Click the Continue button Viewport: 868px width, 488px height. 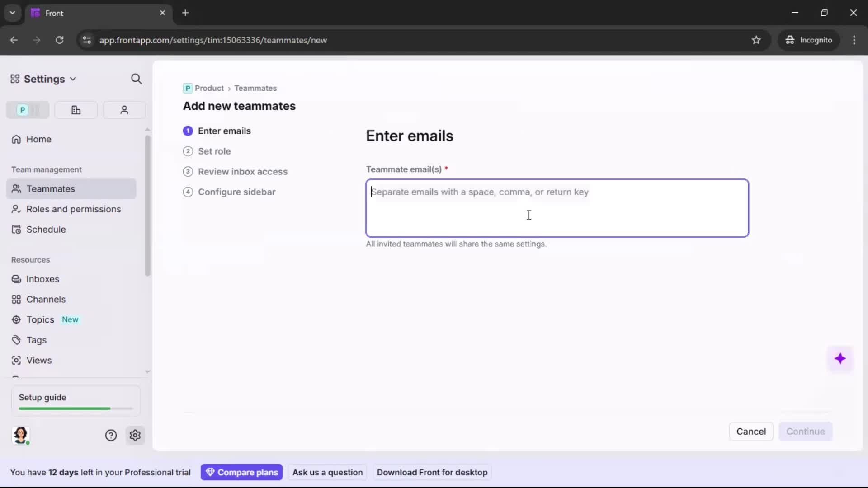point(806,432)
